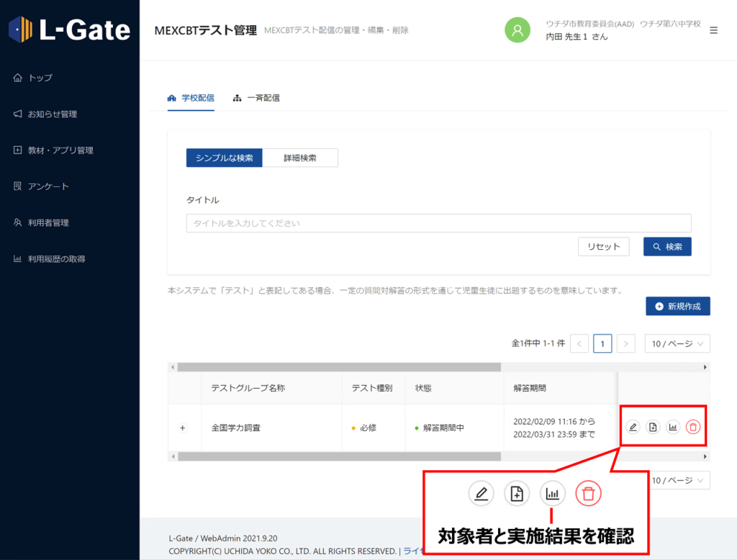This screenshot has width=737, height=560.
Task: Click the 2022/02/09 11:16 から date text
Action: pos(554,421)
